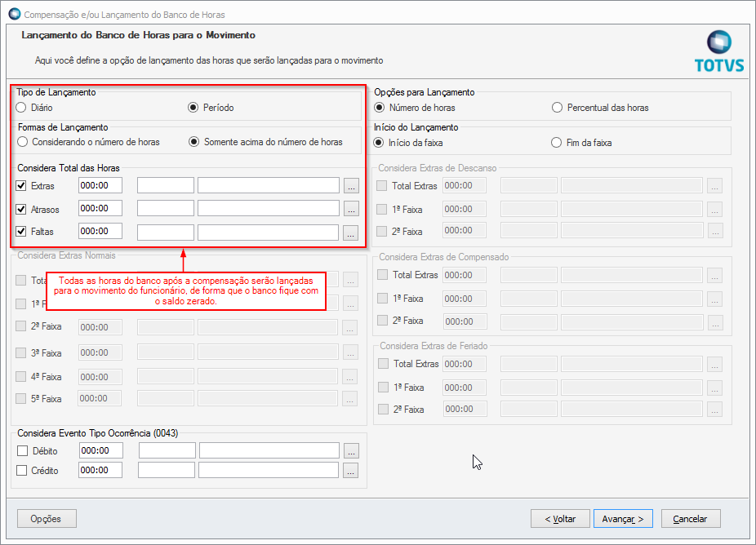
Task: Click the TOTVS logo
Action: [719, 51]
